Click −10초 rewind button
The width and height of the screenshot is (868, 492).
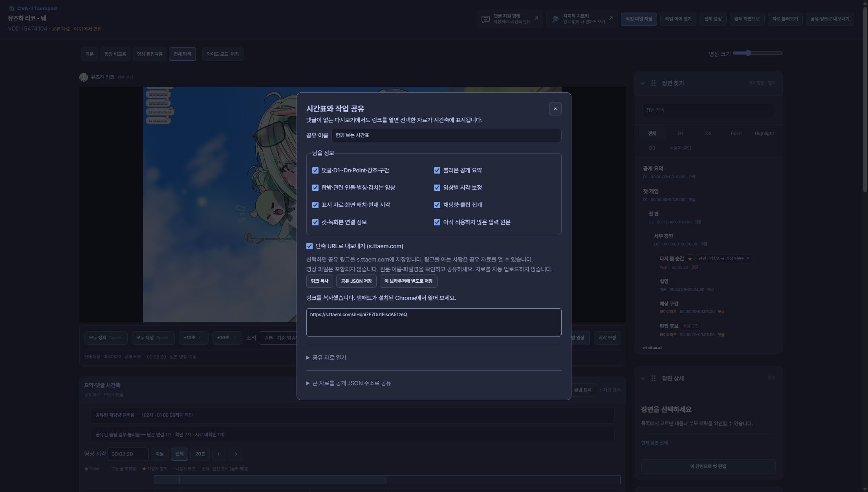pyautogui.click(x=193, y=338)
